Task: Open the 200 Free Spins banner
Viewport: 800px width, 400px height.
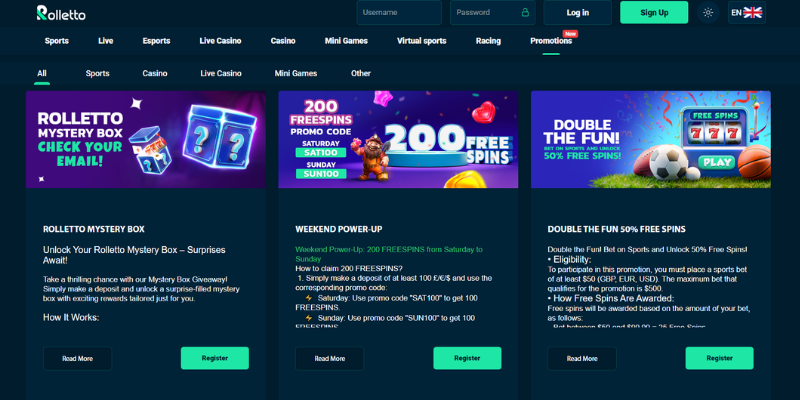Action: point(398,140)
